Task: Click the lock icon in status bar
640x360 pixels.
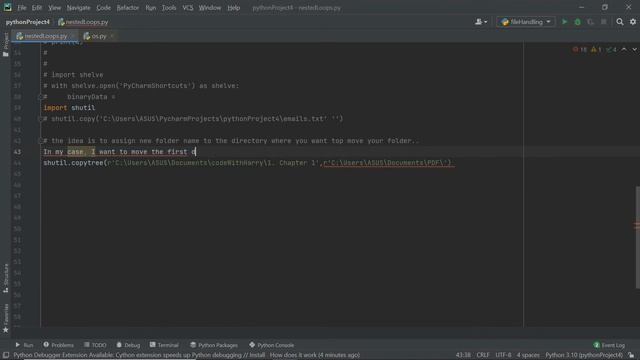Action: pyautogui.click(x=631, y=356)
